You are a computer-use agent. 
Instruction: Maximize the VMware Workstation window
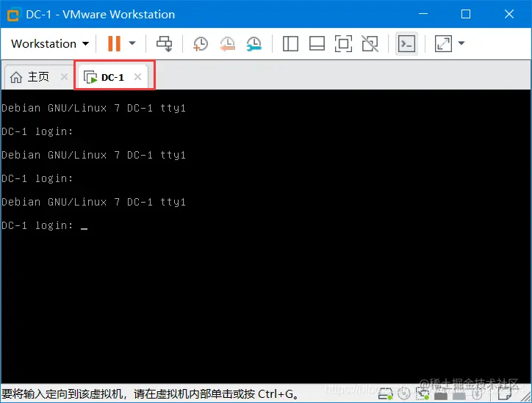coord(466,14)
